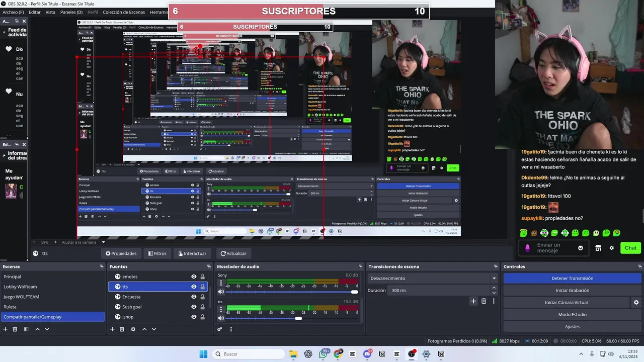
Task: Open source properties gear in Fuentes toolbar
Action: coord(133,329)
